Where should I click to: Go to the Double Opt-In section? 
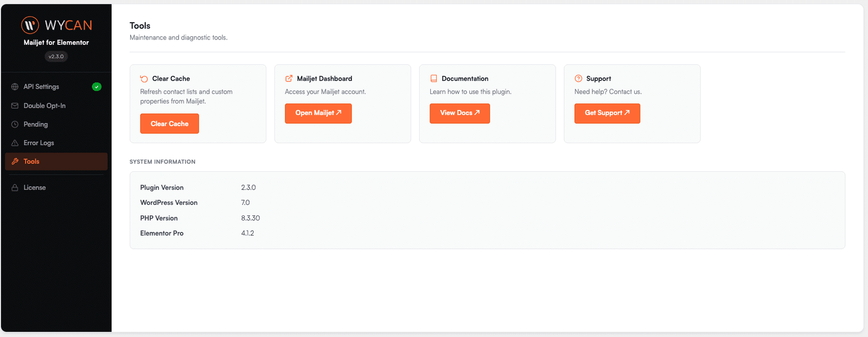[x=56, y=106]
